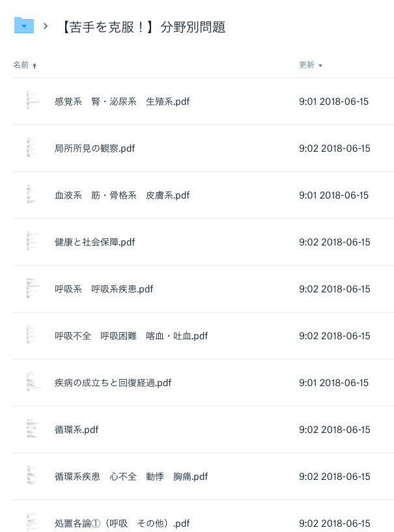Click thumbnail of 呼吸不全 呼吸困難 pdf
The image size is (394, 532).
[31, 335]
